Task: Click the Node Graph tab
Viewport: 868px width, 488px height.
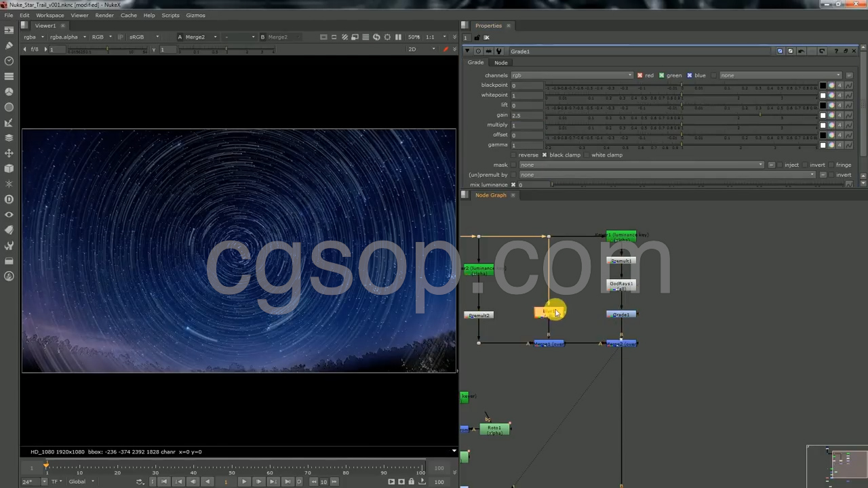Action: tap(490, 195)
